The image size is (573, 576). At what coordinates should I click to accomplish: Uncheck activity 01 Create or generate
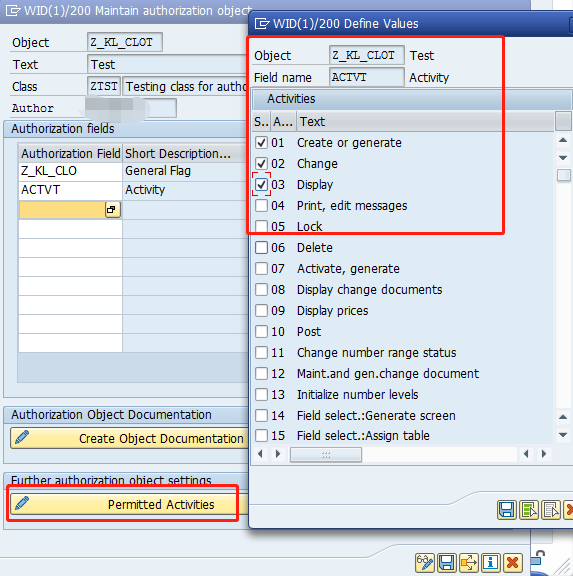(262, 143)
